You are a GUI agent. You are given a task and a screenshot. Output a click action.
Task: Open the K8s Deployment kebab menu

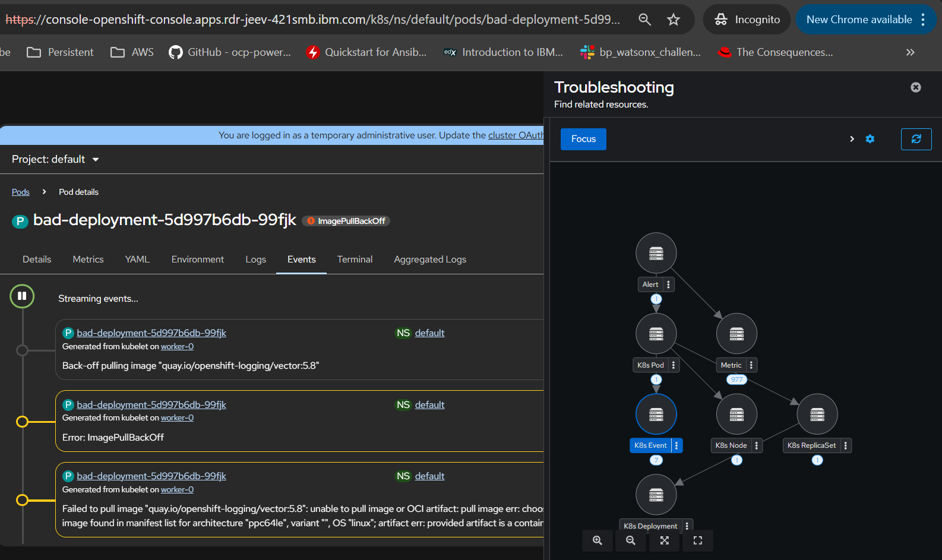687,526
